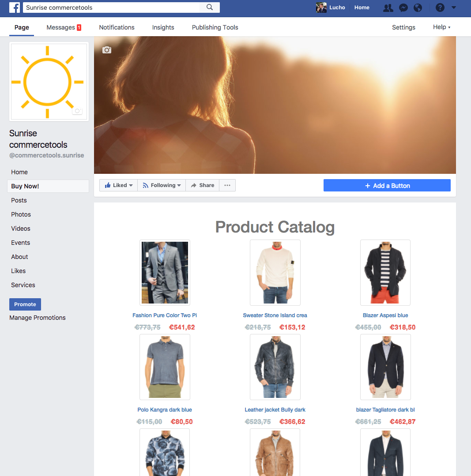Click the Promote button

tap(25, 304)
